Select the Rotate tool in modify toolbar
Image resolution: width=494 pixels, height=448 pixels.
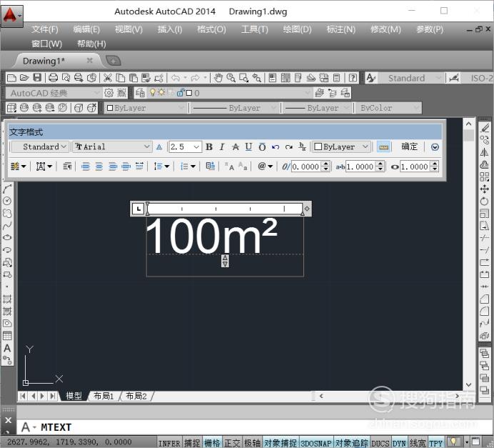[x=484, y=201]
